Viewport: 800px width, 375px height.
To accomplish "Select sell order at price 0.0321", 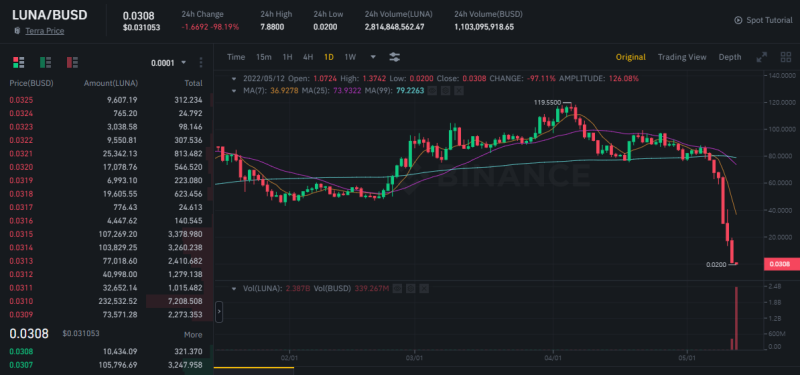I will (x=106, y=153).
